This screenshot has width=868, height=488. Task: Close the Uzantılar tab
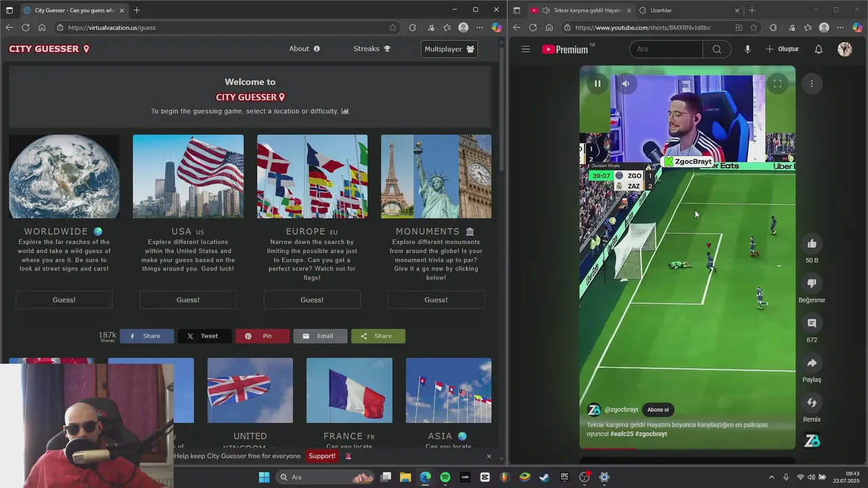click(x=737, y=10)
